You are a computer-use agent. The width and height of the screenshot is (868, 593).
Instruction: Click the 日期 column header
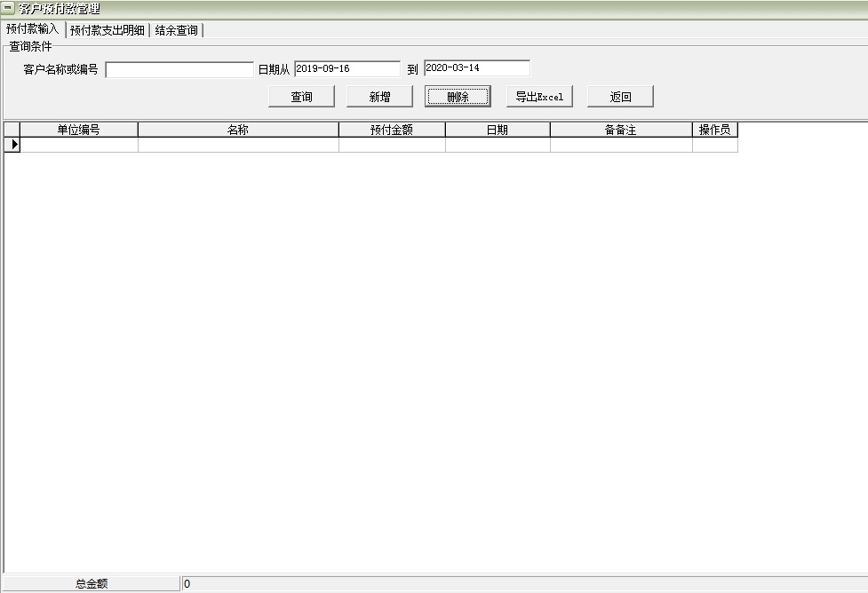click(x=498, y=130)
